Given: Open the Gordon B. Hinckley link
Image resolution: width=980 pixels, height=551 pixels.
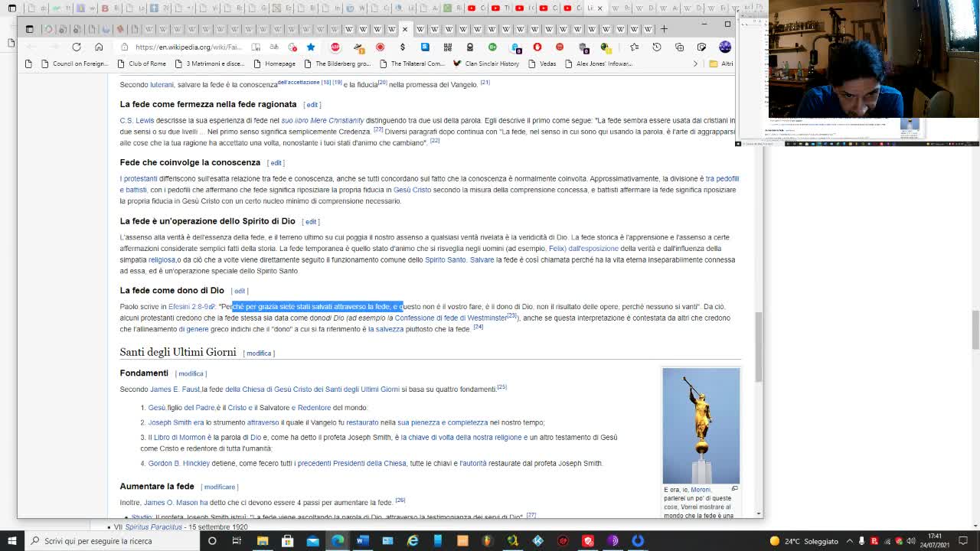Looking at the screenshot, I should coord(178,464).
